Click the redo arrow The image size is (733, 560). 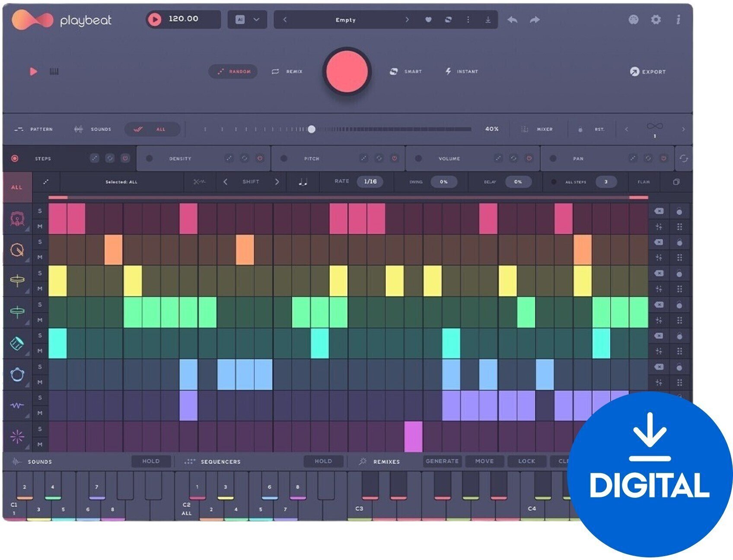coord(535,19)
